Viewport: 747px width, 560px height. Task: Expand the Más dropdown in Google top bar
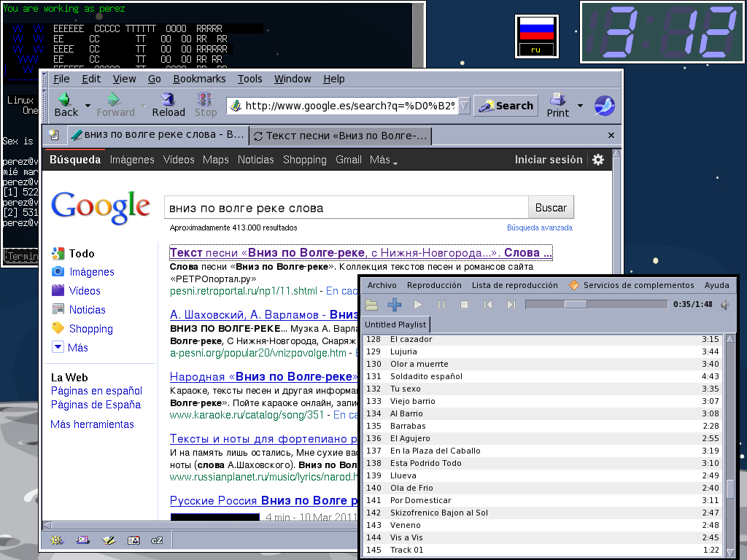(x=384, y=160)
